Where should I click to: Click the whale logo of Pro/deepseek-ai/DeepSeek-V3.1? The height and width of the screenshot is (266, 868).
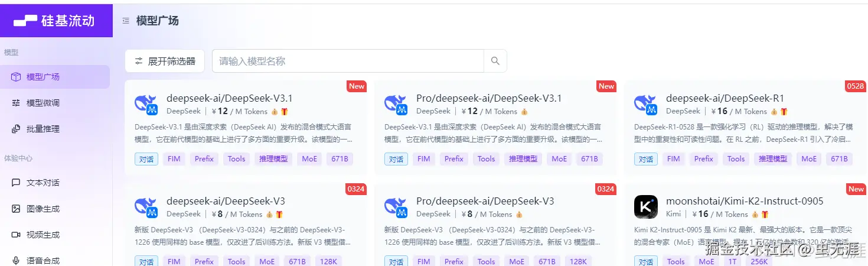[x=396, y=105]
